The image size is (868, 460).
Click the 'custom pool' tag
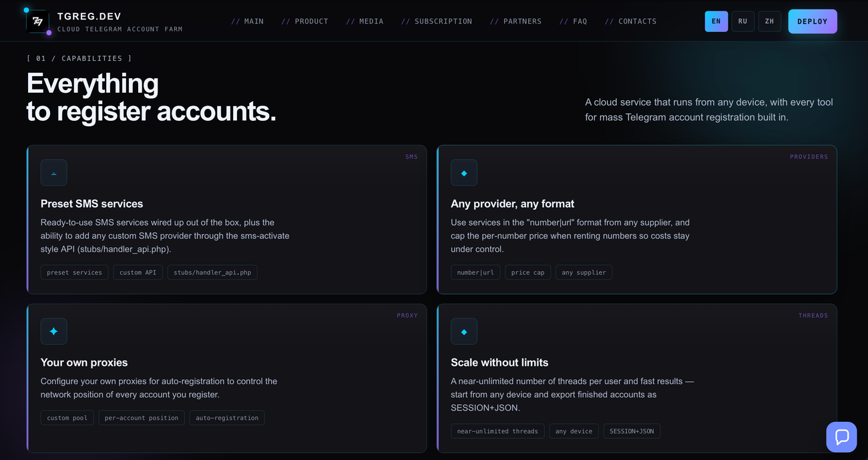pos(67,418)
